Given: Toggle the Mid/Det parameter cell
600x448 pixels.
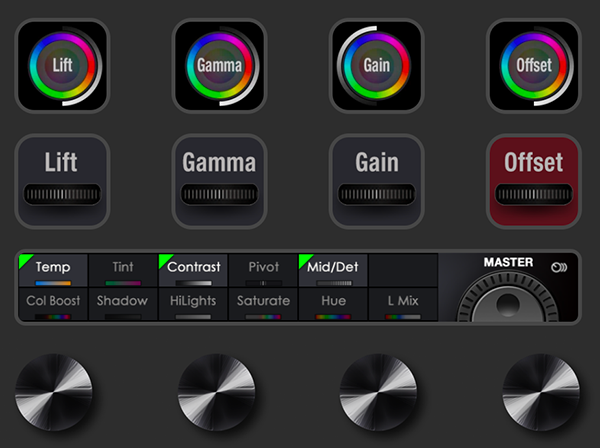Looking at the screenshot, I should [x=333, y=270].
